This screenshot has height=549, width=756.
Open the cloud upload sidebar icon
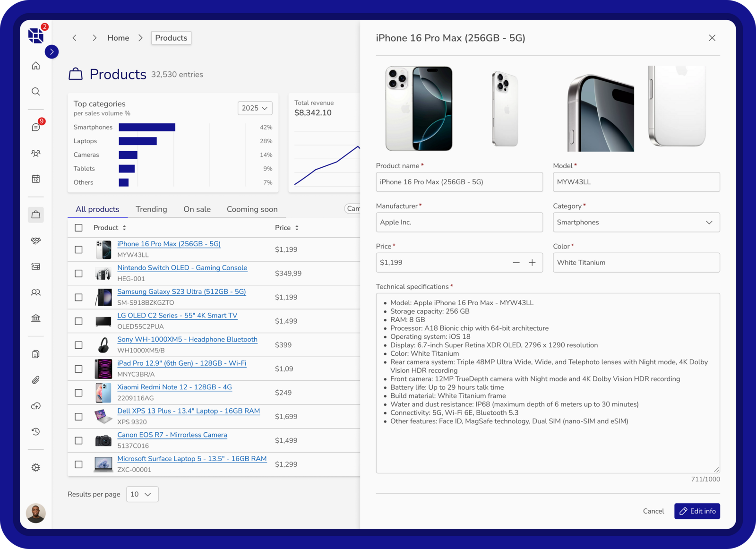coord(36,406)
